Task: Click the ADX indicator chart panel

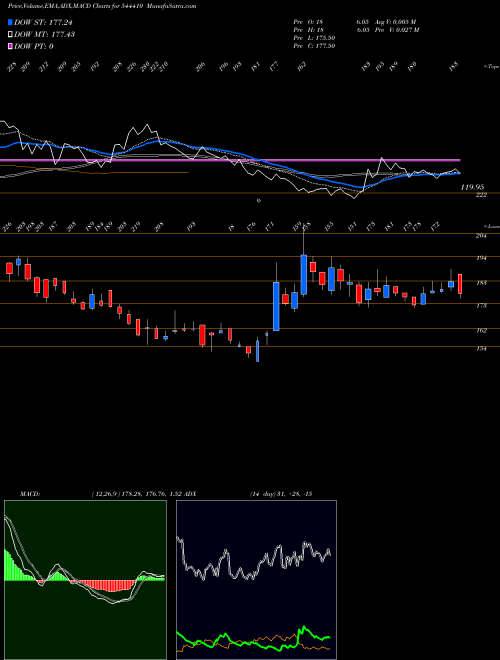Action: pos(256,580)
